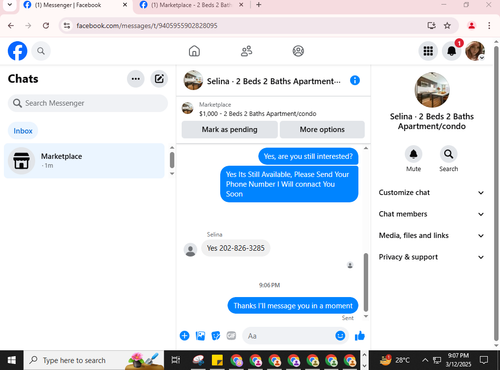Click chat list scrollbar thumb
The height and width of the screenshot is (370, 500).
(x=172, y=160)
